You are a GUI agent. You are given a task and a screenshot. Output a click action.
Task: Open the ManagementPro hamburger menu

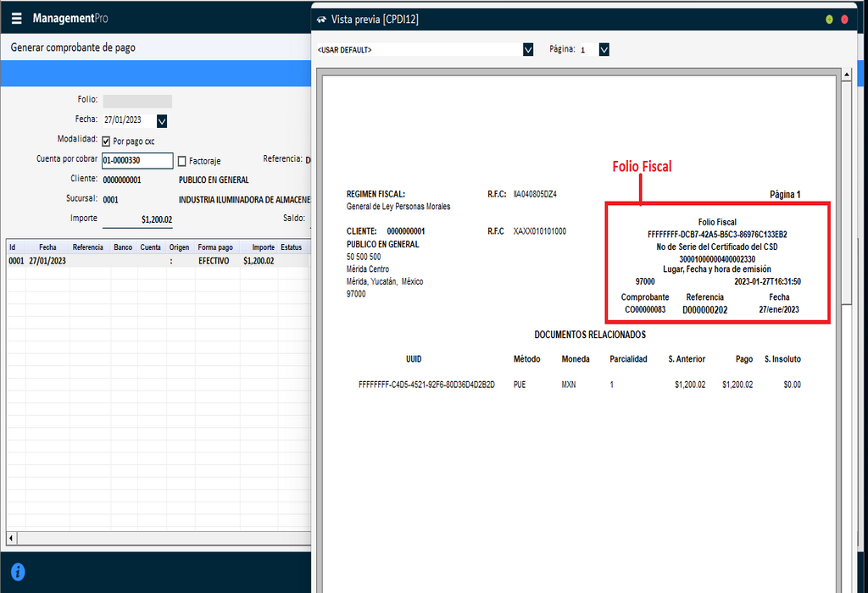16,17
